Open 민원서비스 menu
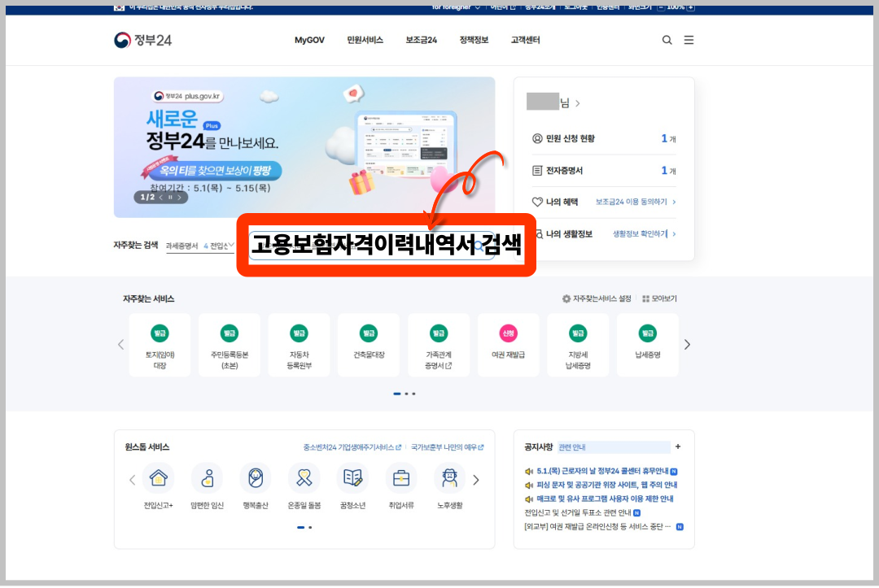The height and width of the screenshot is (588, 879). [365, 40]
